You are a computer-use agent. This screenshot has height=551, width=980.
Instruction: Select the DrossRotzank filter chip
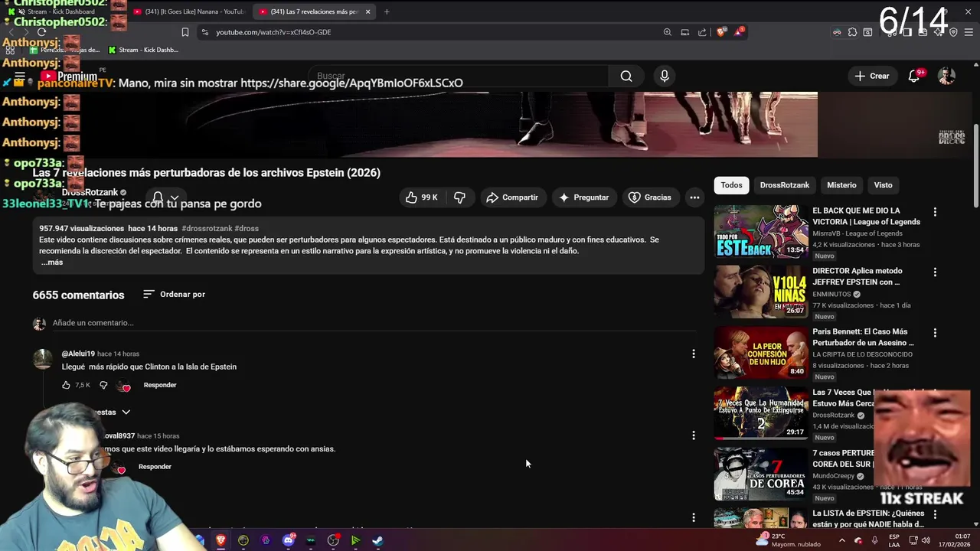[x=784, y=185]
